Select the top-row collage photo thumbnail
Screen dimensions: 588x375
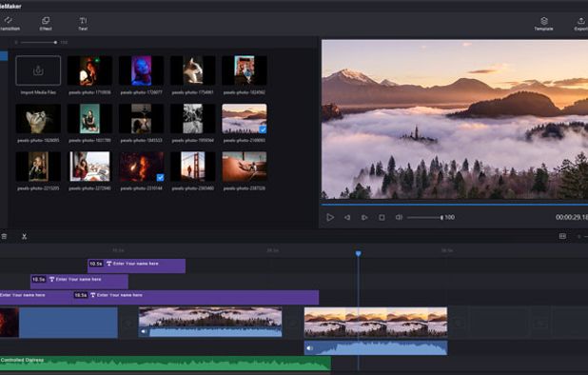click(245, 70)
